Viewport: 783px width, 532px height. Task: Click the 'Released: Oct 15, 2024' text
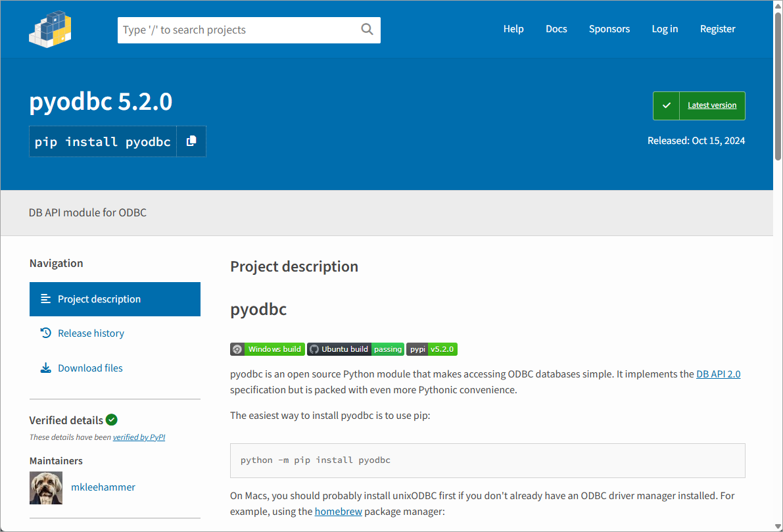pos(696,141)
